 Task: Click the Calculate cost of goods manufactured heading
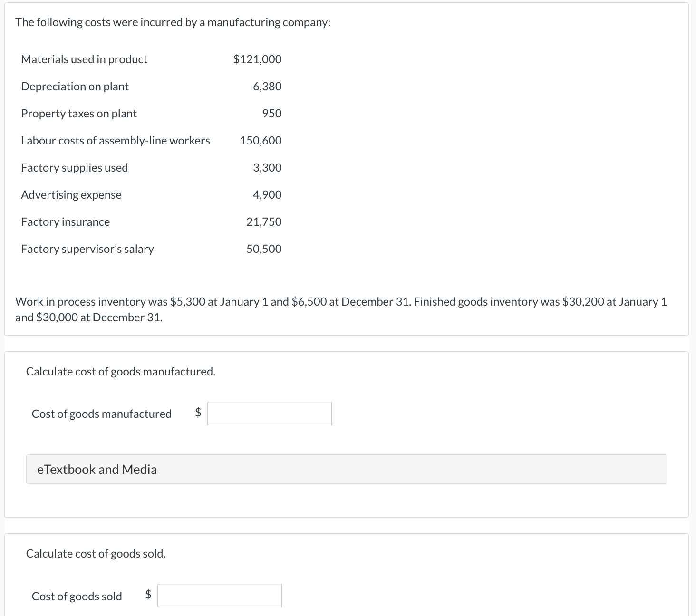pos(120,372)
